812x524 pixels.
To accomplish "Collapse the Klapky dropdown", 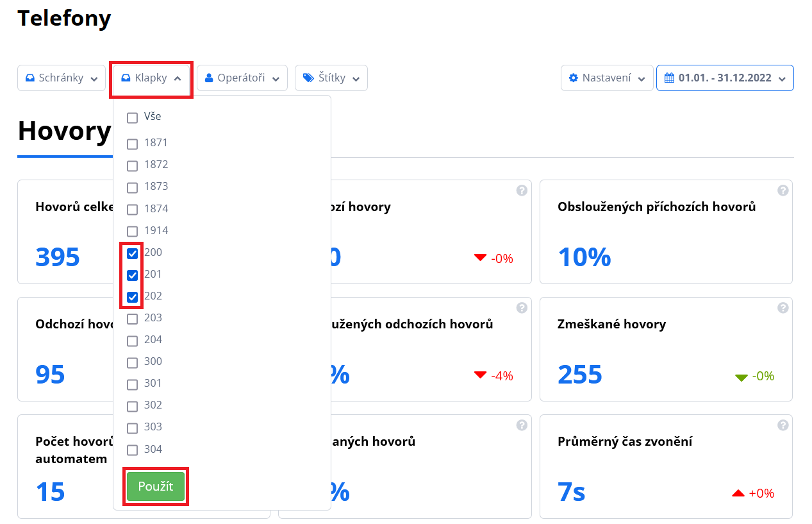I will coord(151,78).
